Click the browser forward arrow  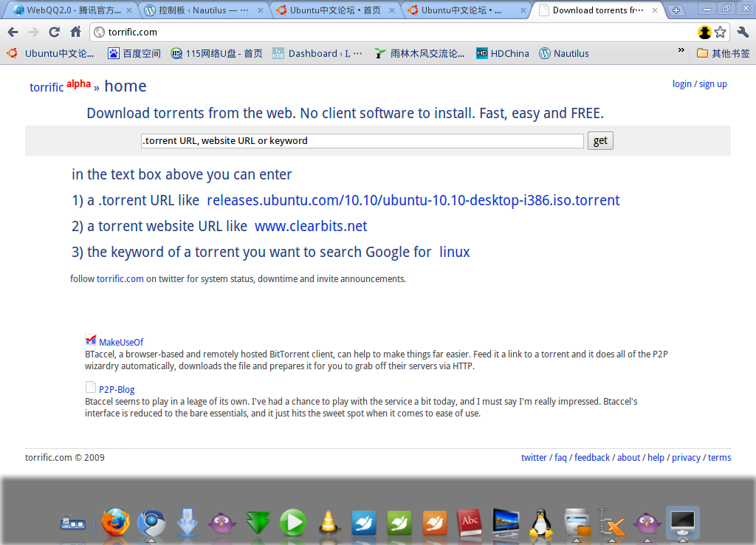pyautogui.click(x=33, y=32)
